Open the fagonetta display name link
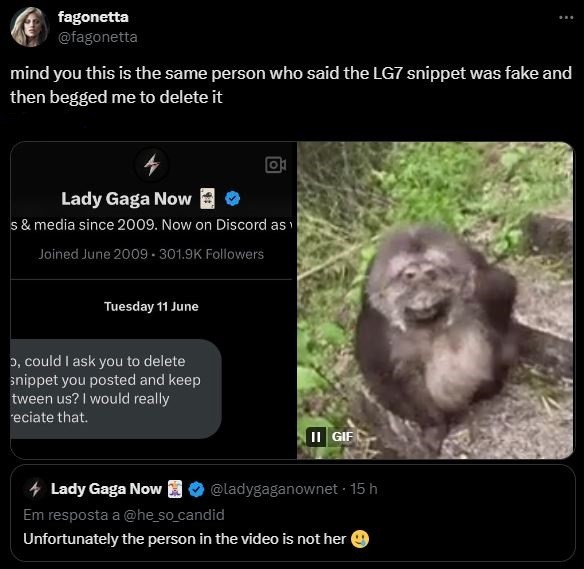Screen dimensions: 584x569 (x=93, y=17)
